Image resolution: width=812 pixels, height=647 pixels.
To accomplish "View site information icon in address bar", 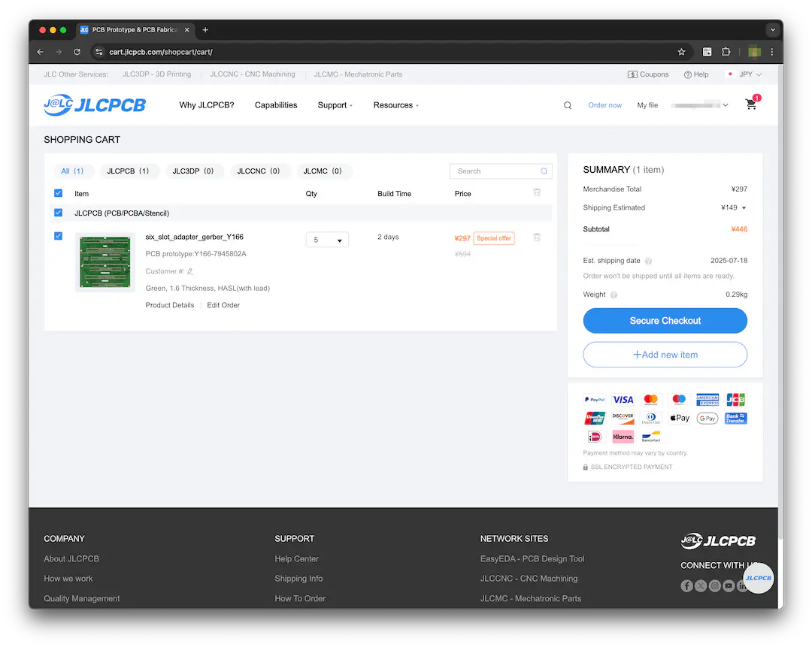I will [99, 52].
